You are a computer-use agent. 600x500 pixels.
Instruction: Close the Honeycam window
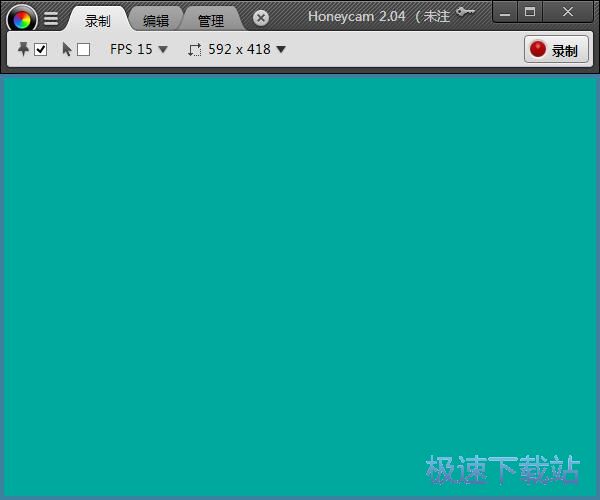568,13
